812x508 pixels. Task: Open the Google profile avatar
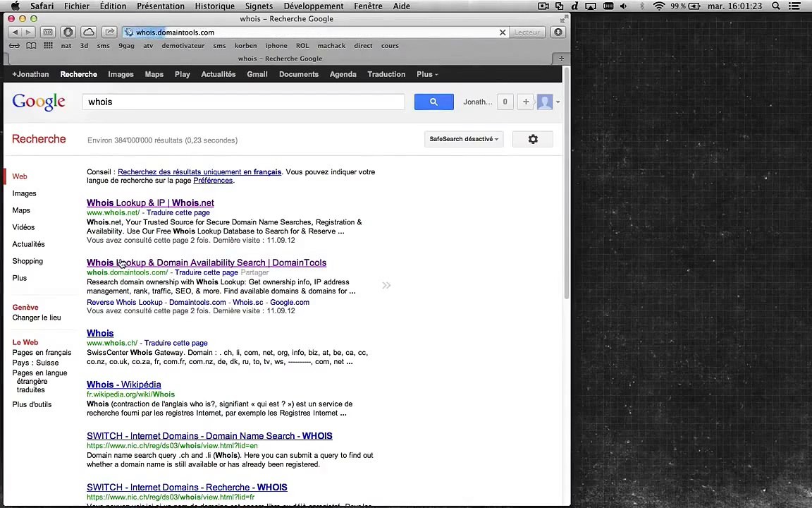pos(545,102)
